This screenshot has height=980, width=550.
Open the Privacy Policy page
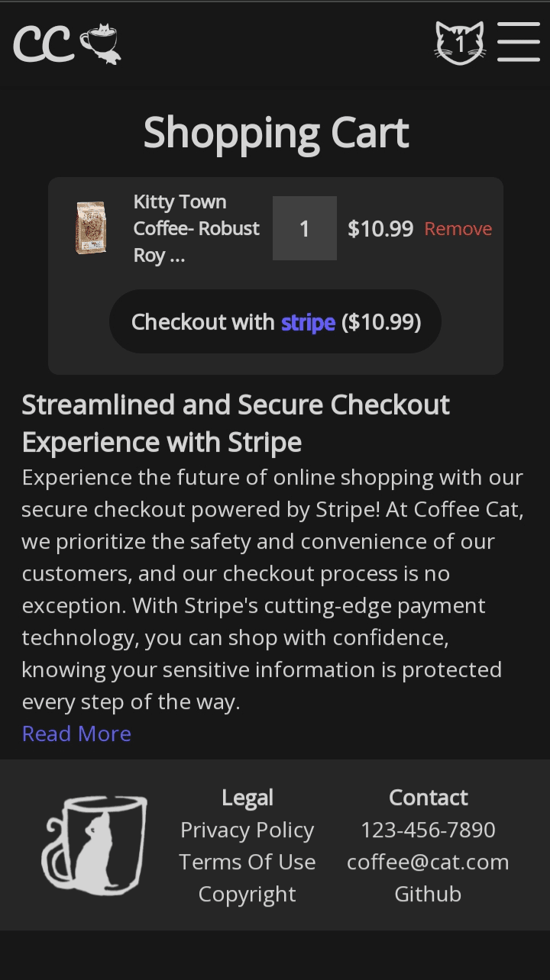click(x=247, y=830)
